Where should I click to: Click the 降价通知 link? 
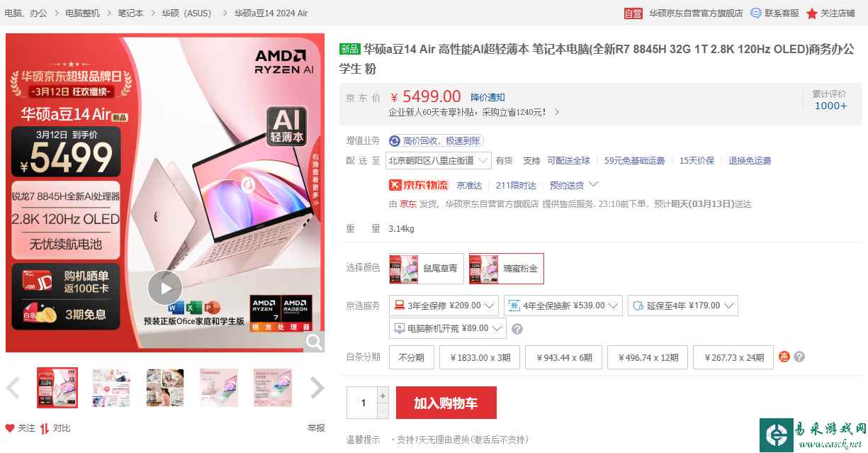488,97
